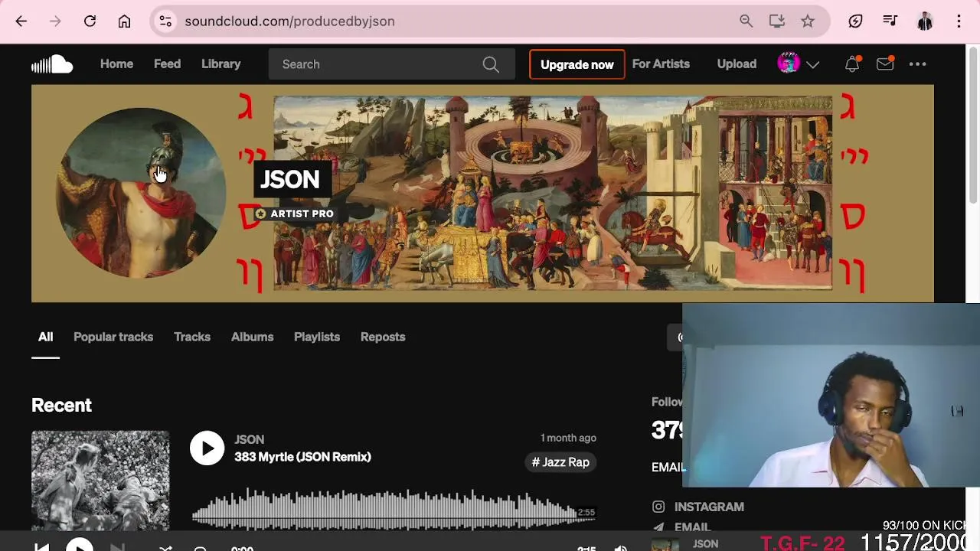
Task: Seek within the 383 Myrtle waveform
Action: point(394,508)
